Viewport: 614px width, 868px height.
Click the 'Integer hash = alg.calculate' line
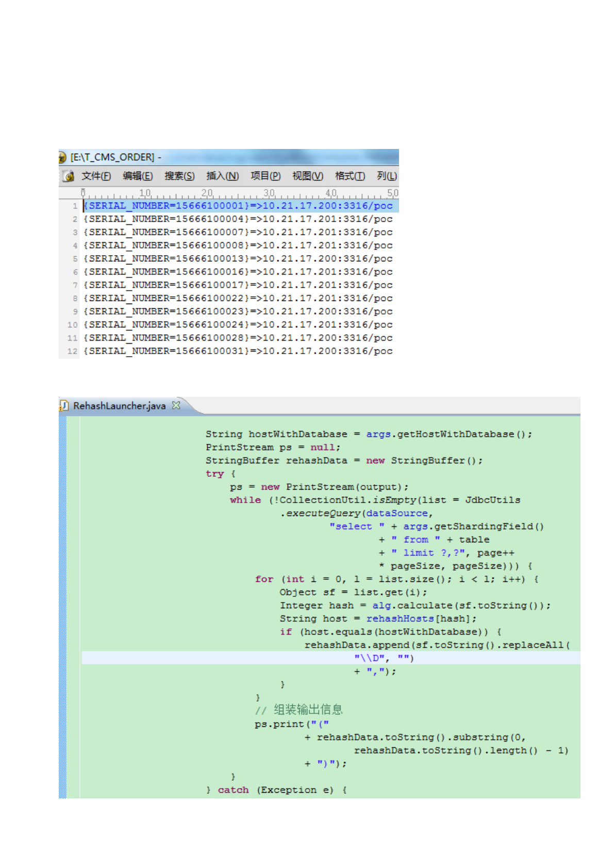415,606
